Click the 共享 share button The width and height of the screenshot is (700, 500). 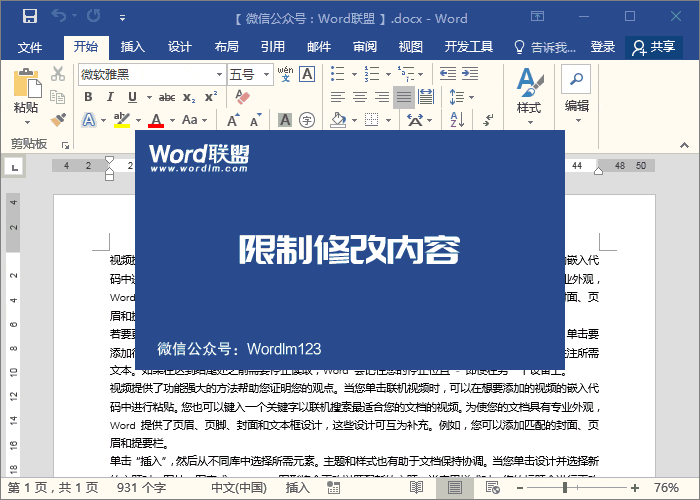coord(654,47)
